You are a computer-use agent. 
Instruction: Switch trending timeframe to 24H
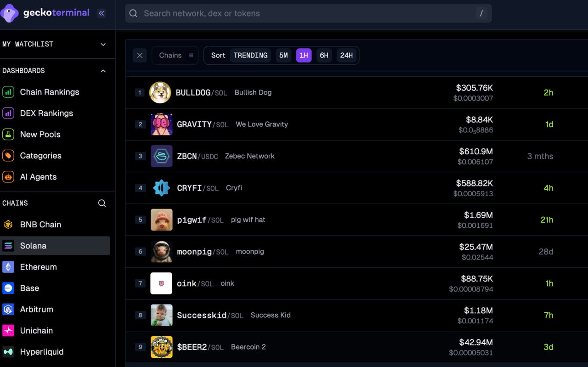click(x=346, y=55)
